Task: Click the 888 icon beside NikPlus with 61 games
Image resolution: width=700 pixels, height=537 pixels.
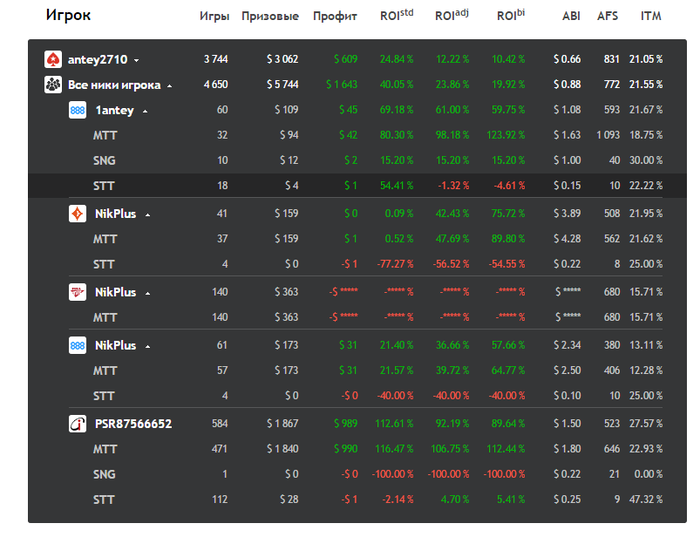Action: pyautogui.click(x=77, y=345)
